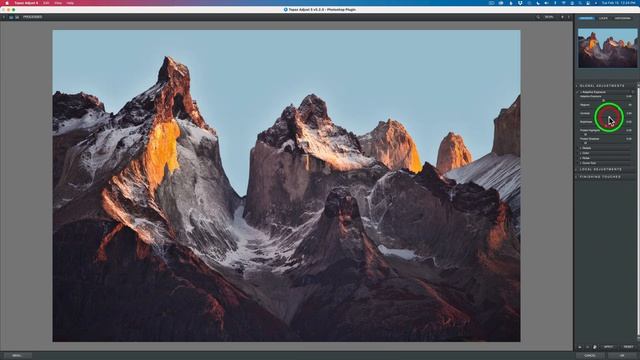The height and width of the screenshot is (360, 640).
Task: Open the Help menu
Action: pos(70,3)
